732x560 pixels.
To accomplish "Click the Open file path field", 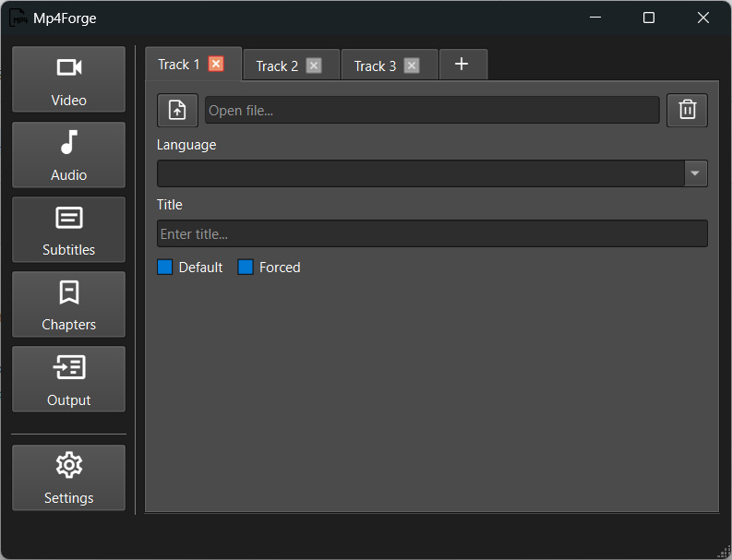I will tap(431, 110).
